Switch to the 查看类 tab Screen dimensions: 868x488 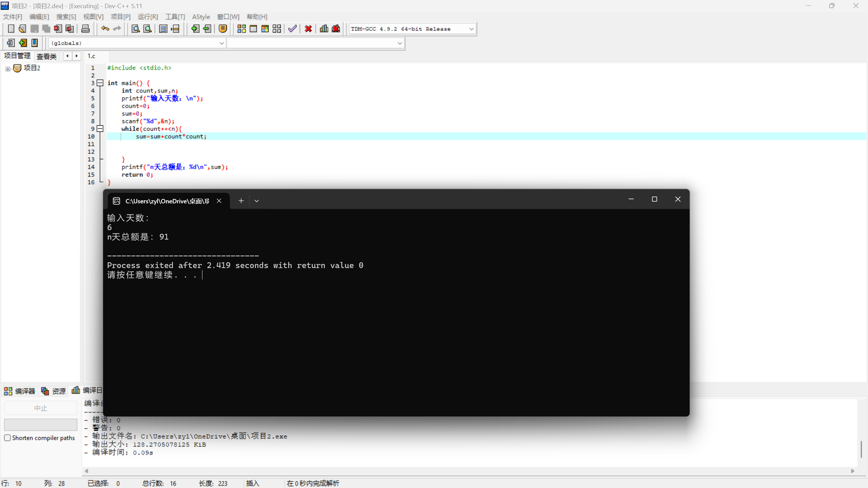[x=46, y=56]
